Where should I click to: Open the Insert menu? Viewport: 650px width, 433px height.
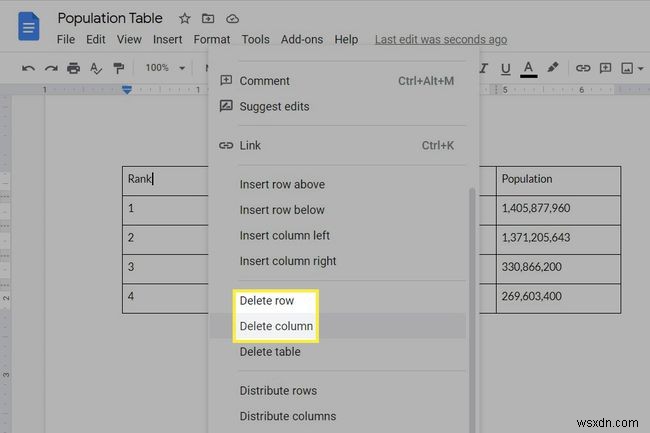167,39
